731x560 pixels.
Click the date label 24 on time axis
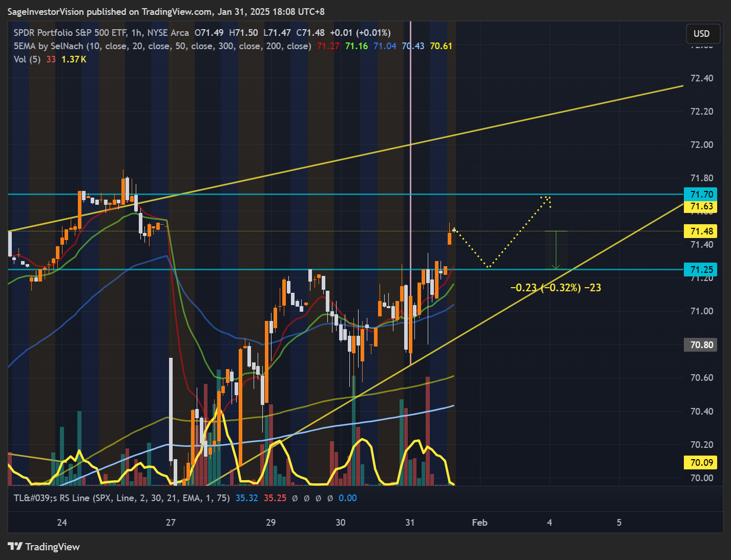point(62,523)
